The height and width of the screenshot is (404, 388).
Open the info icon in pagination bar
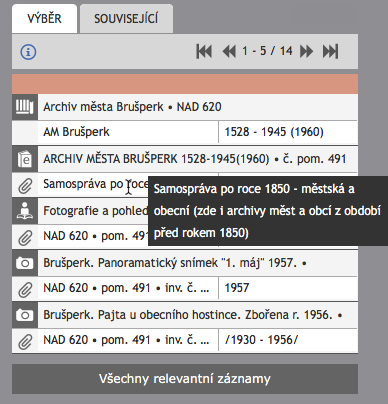pos(28,52)
